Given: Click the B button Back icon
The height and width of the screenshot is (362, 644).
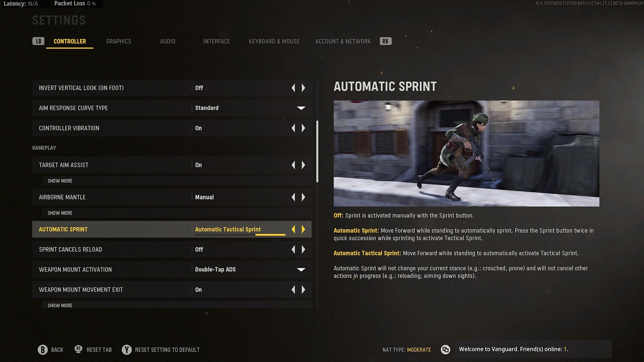Looking at the screenshot, I should pos(43,350).
